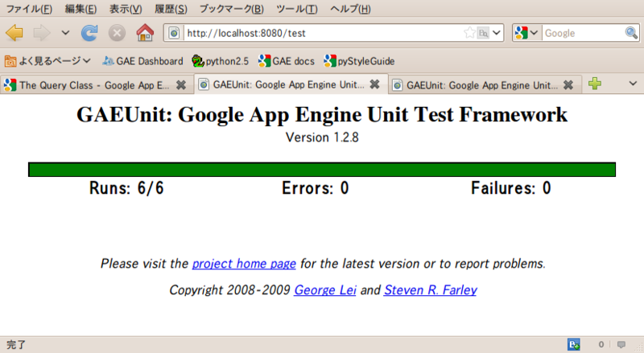Open the 履歴(S) menu

[171, 9]
